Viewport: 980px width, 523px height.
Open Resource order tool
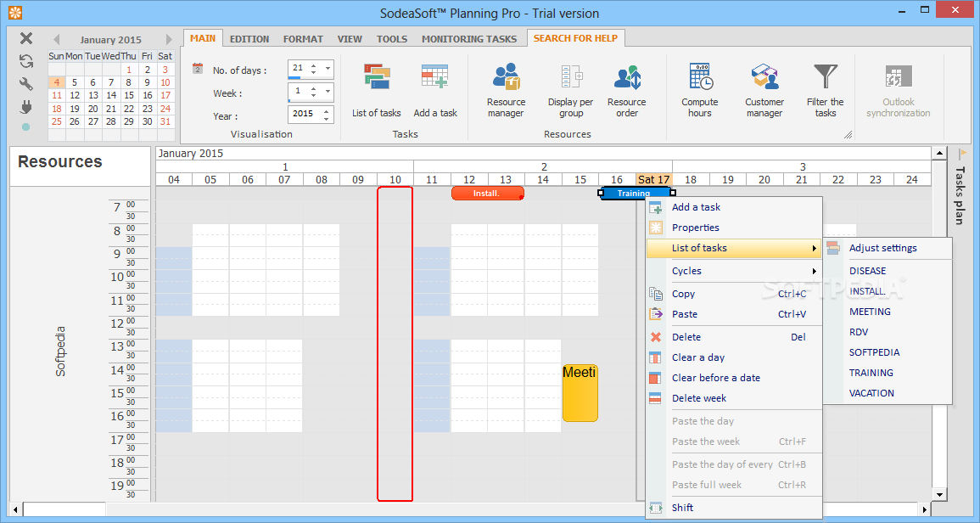pos(627,77)
